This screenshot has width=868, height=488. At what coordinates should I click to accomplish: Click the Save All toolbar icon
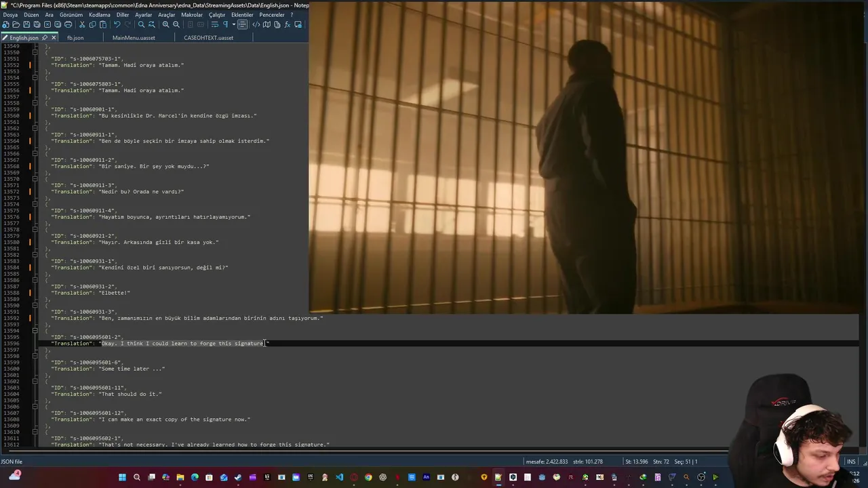tap(37, 24)
